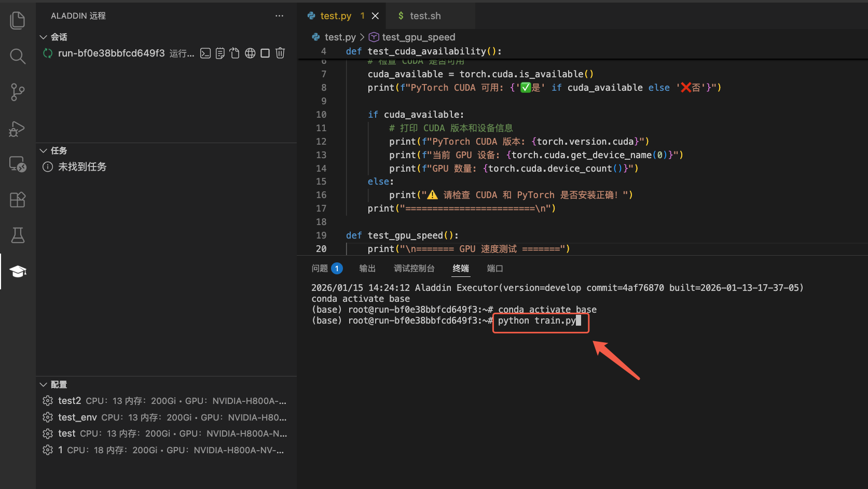Viewport: 868px width, 489px height.
Task: Click the session log notes icon
Action: pos(220,53)
